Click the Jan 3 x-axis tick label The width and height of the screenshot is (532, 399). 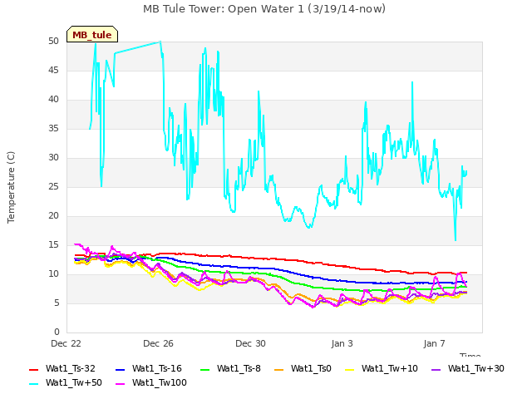(342, 343)
